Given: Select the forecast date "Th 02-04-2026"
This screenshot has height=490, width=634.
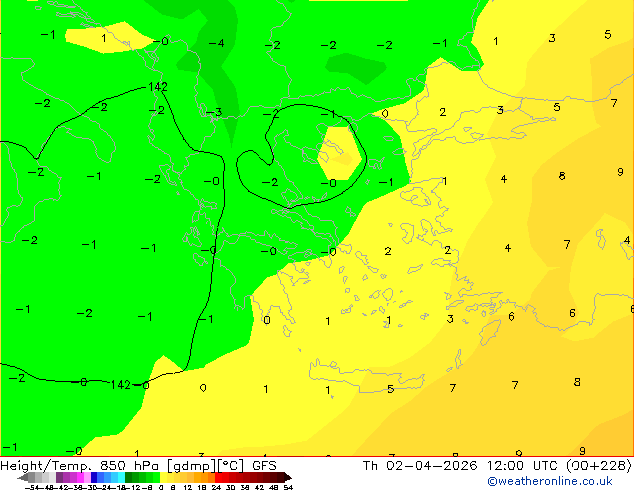Looking at the screenshot, I should 420,466.
